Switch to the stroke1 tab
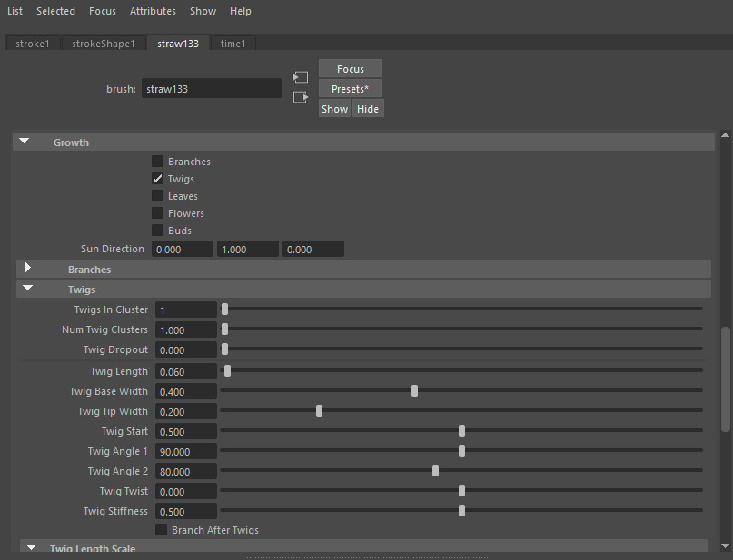This screenshot has height=560, width=733. click(x=33, y=44)
